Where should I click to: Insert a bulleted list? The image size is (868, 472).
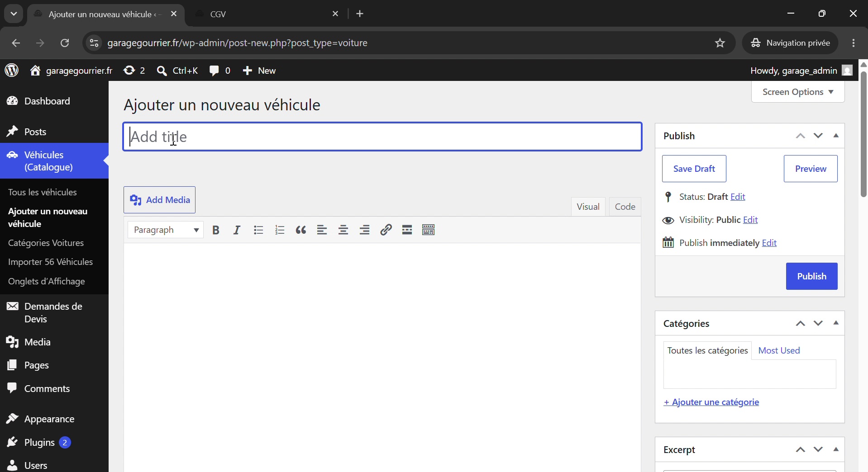[x=258, y=230]
